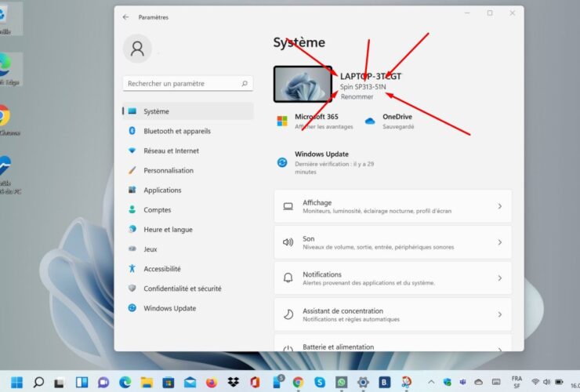Launch Google Chrome from the taskbar
580x392 pixels.
298,383
